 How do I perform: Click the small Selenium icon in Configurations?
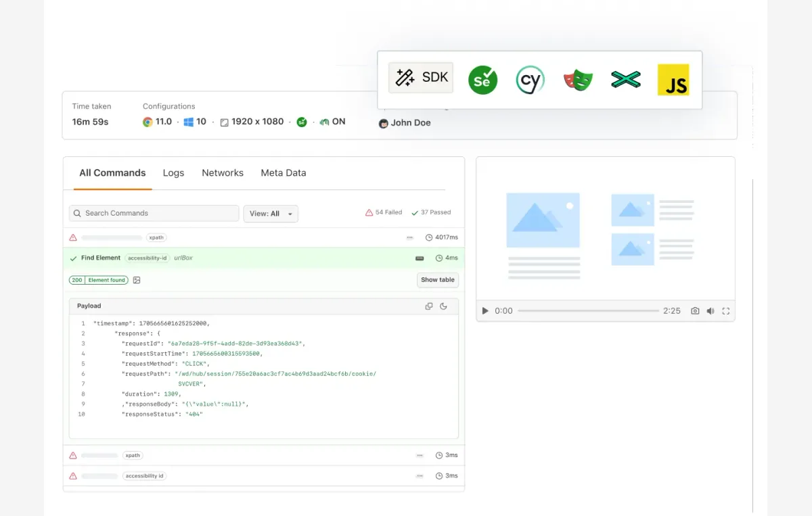(x=302, y=122)
